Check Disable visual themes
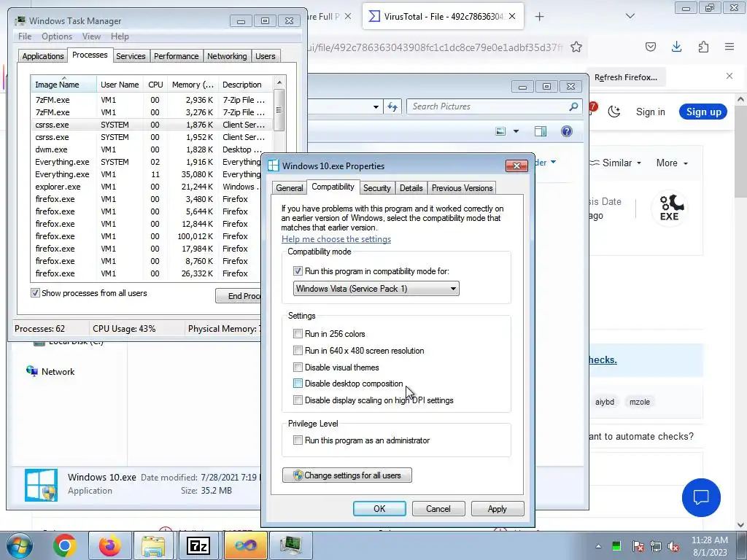This screenshot has width=747, height=560. 298,367
